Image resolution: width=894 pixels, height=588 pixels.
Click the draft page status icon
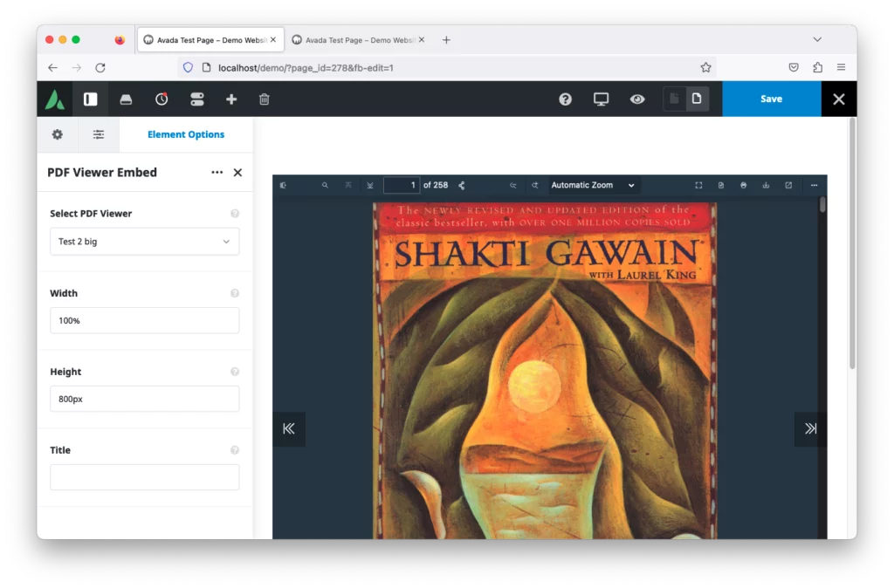(x=674, y=99)
